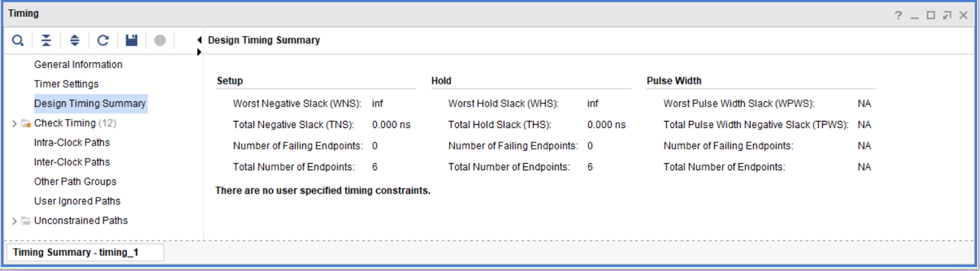Click Worst Pulse Width Slack (WPWS) label
Screen dimensions: 980x271
739,103
